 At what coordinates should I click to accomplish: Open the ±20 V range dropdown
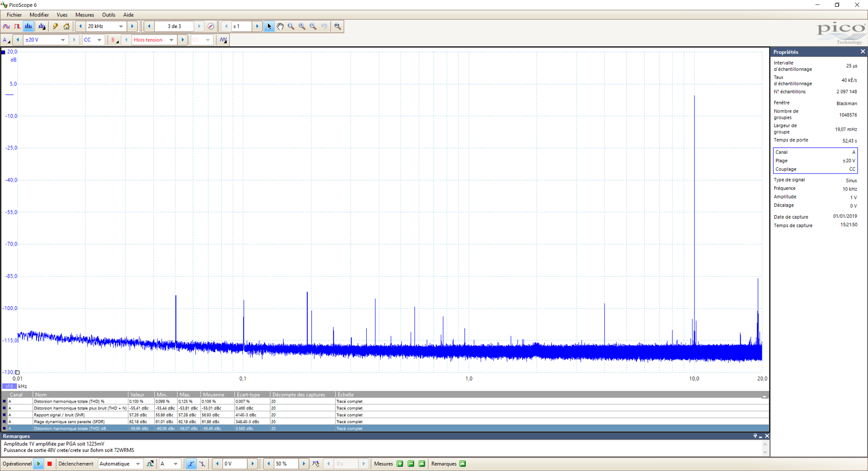point(63,40)
